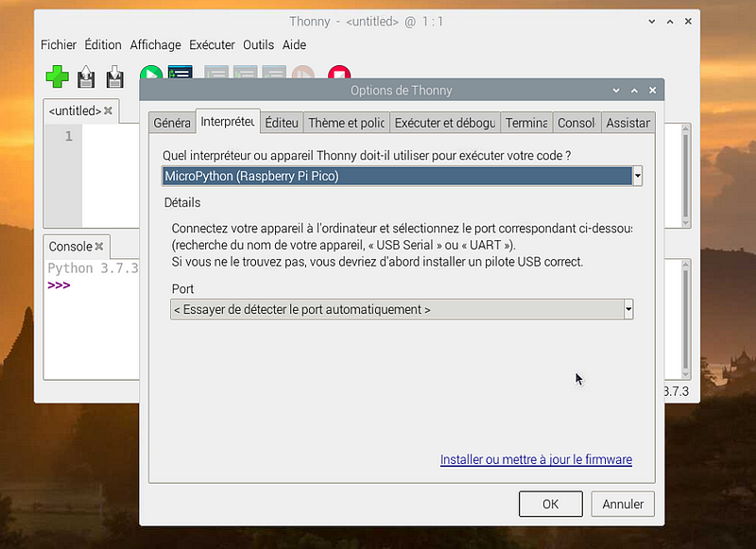Open the Outils menu
The height and width of the screenshot is (549, 756).
point(258,44)
